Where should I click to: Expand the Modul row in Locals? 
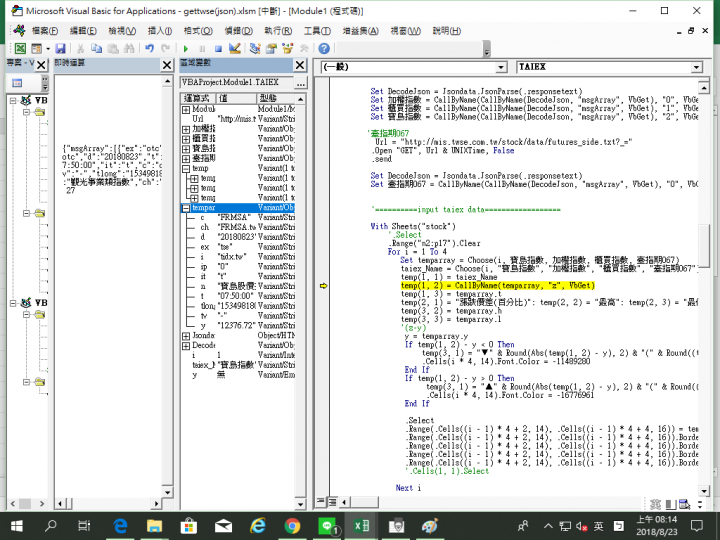click(x=186, y=109)
